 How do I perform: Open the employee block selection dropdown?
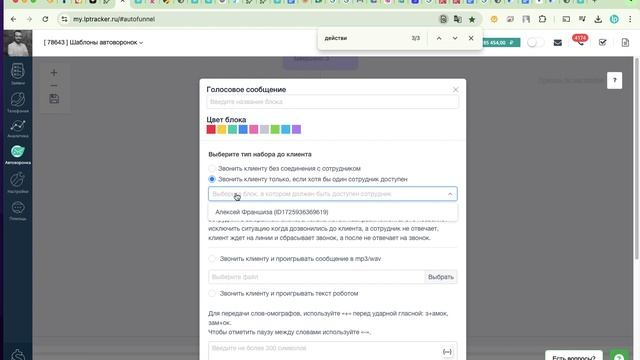[333, 194]
